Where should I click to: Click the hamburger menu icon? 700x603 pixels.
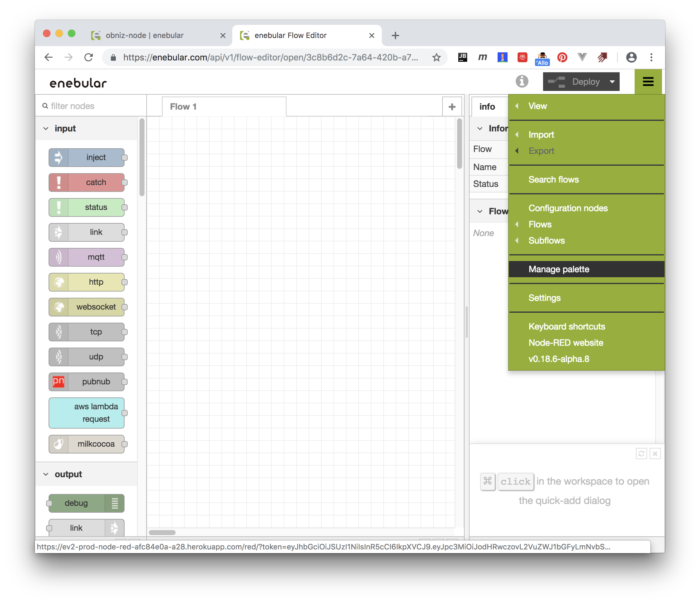pos(648,82)
